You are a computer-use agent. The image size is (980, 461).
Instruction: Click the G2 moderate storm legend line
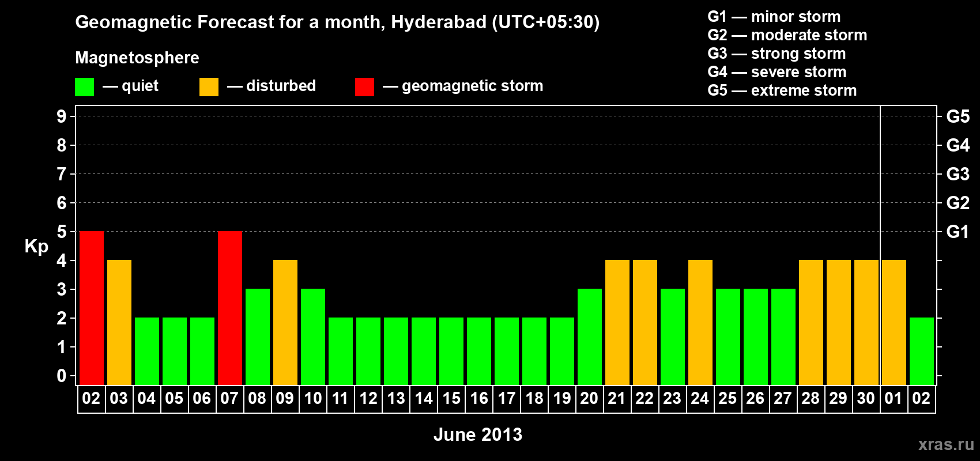[787, 35]
